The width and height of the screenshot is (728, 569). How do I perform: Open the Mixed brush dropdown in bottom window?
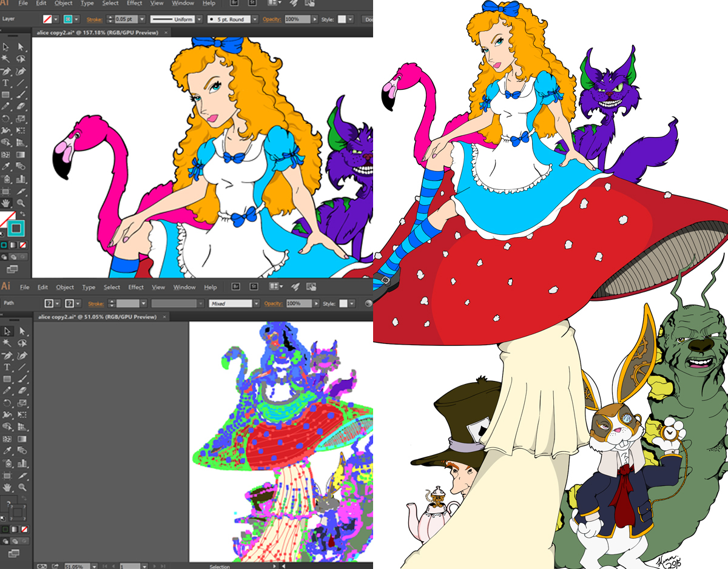(x=257, y=303)
